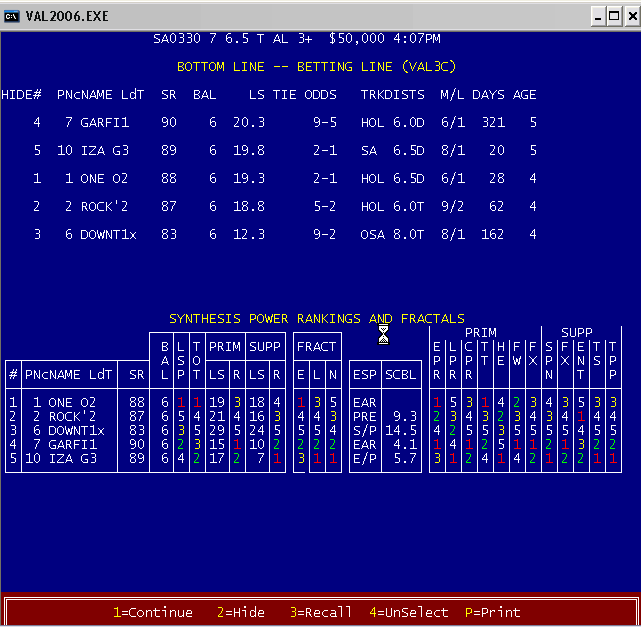641x628 pixels.
Task: Click the TRKDISTS column header
Action: [x=392, y=95]
